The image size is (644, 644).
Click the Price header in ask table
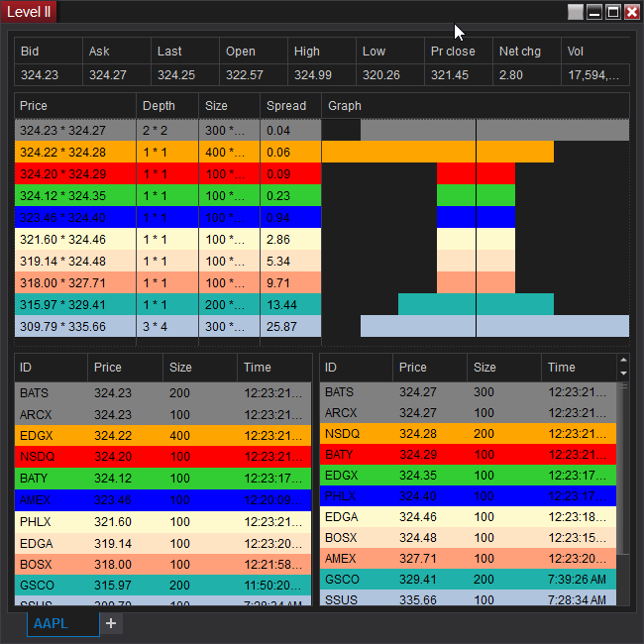pos(430,368)
